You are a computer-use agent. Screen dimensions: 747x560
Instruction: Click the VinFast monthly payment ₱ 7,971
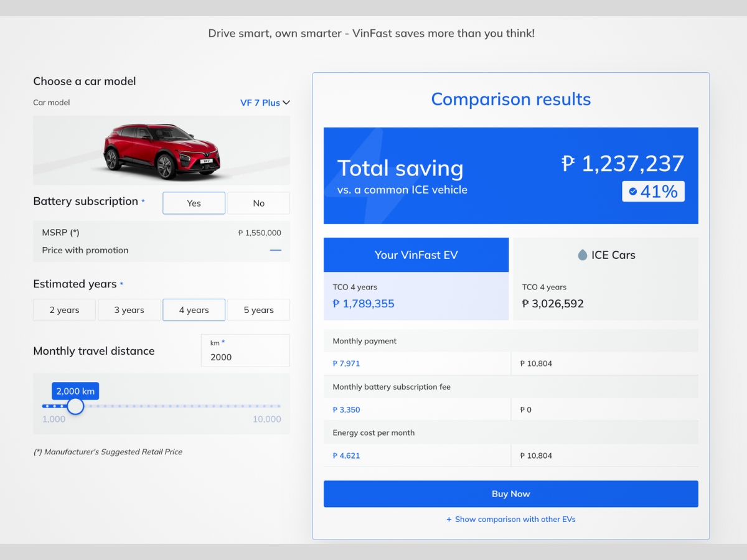[346, 363]
